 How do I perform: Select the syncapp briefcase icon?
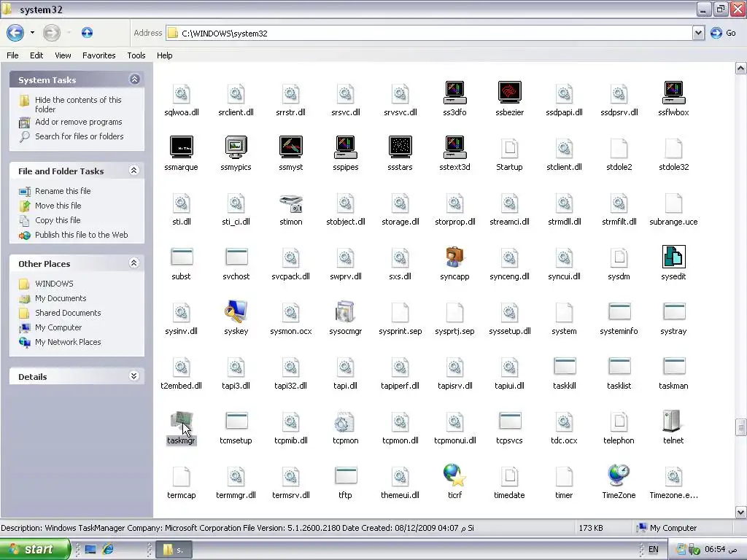pyautogui.click(x=455, y=257)
